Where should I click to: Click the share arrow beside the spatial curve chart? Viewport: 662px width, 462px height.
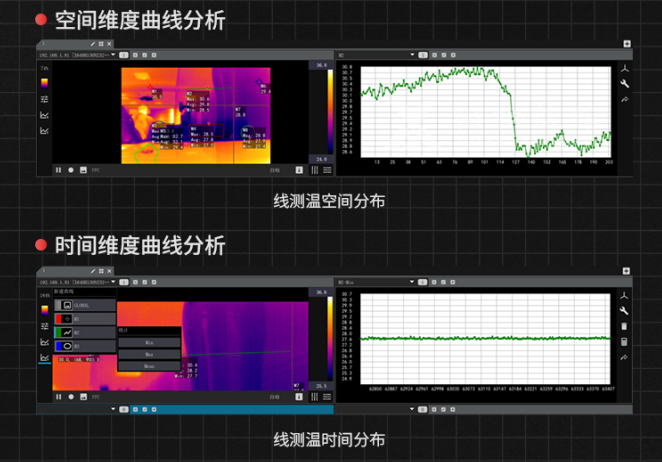[x=625, y=100]
